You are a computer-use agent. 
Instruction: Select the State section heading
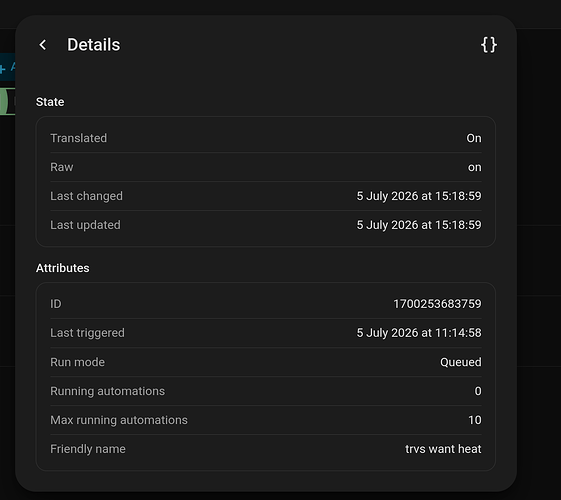pyautogui.click(x=50, y=102)
